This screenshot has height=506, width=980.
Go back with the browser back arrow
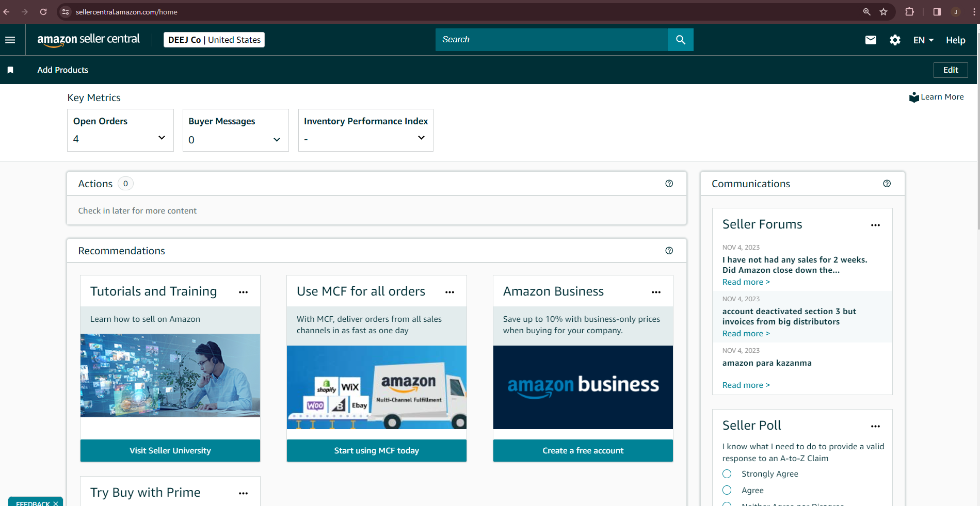[x=7, y=12]
